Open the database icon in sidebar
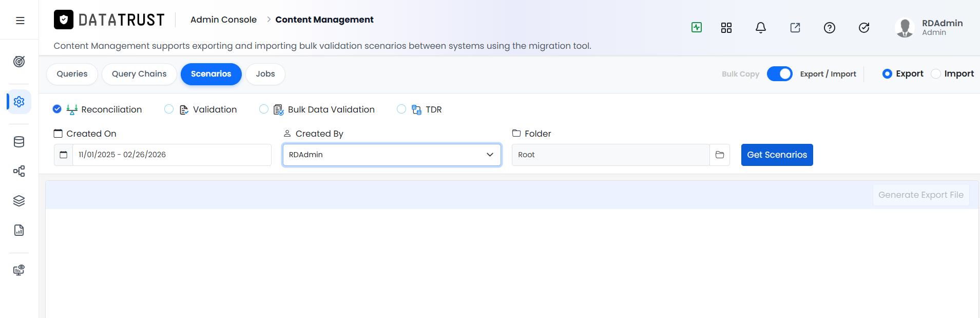Viewport: 980px width, 318px height. click(19, 142)
